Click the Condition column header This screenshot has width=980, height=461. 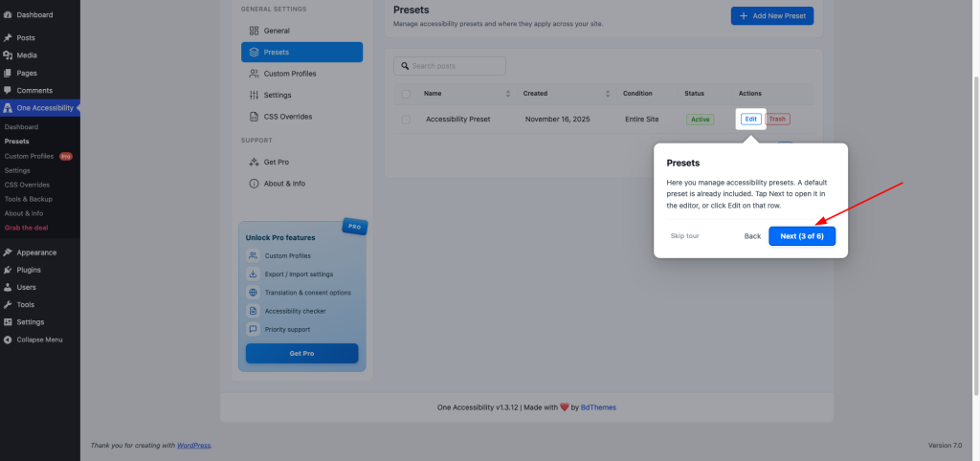(637, 94)
